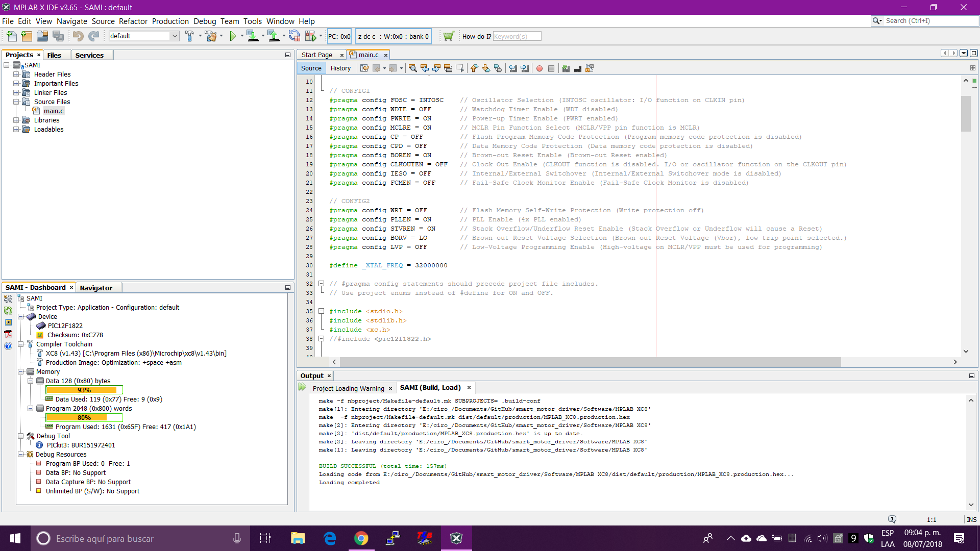The image size is (980, 551).
Task: Click the Build Project hammer icon
Action: pos(190,36)
